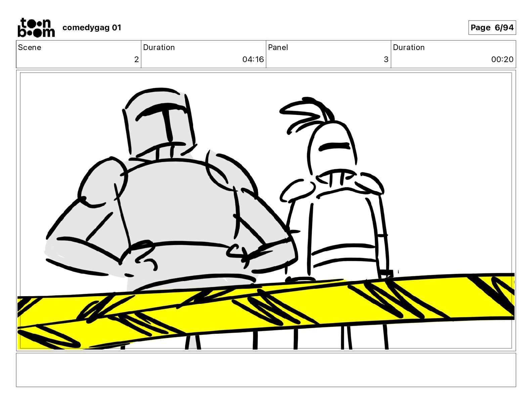Select the 'comedygag 01' project title
This screenshot has height=411, width=532.
(x=92, y=28)
